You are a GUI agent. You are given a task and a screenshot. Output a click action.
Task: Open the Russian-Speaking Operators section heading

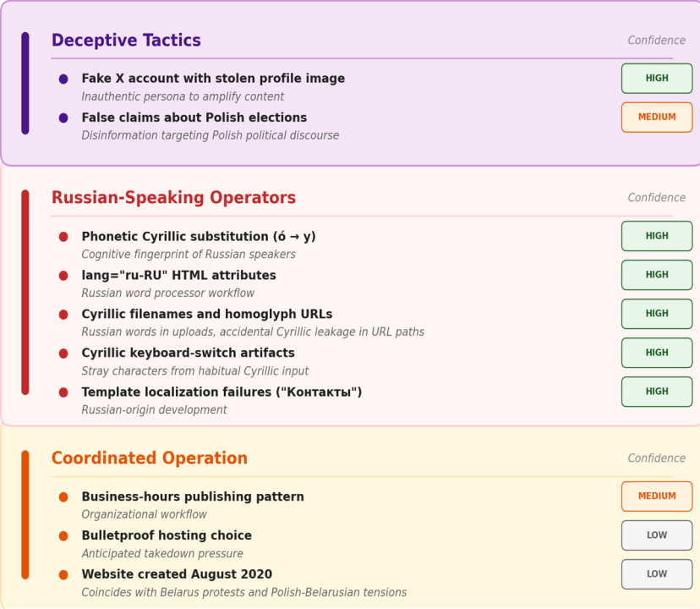click(x=173, y=198)
